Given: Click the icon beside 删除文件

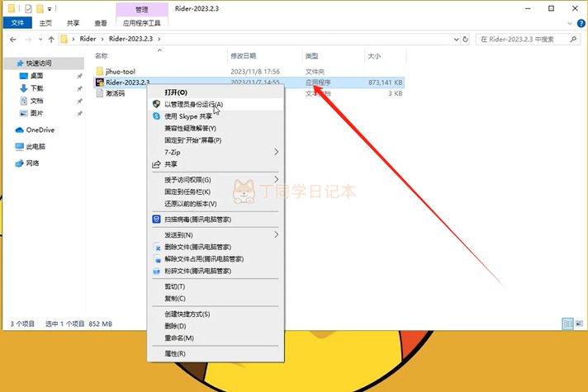Looking at the screenshot, I should 157,248.
